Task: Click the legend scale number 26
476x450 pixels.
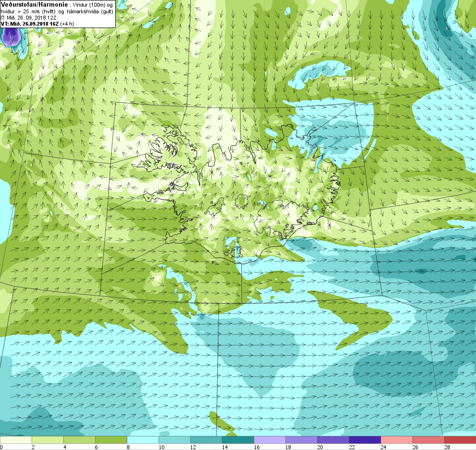Action: [x=415, y=447]
